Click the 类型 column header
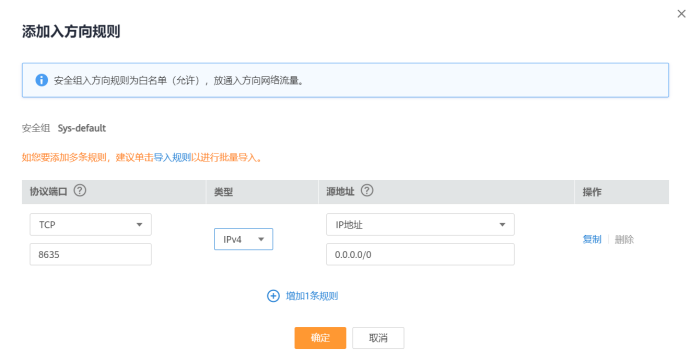692x360 pixels. [223, 192]
